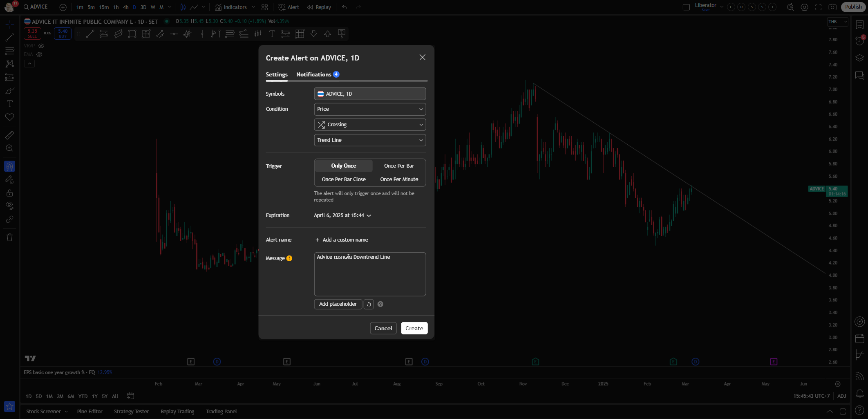Switch to the Notifications tab
868x419 pixels.
click(x=318, y=74)
